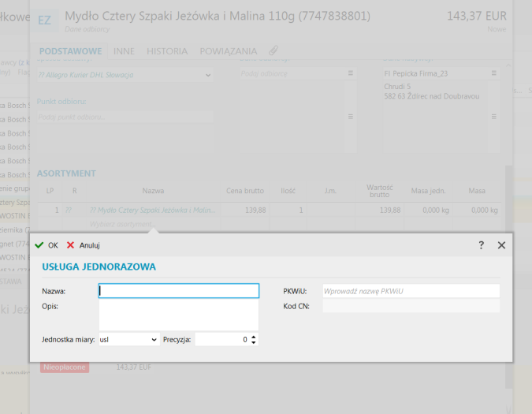Open lower menu icon in buyer address box

click(x=494, y=117)
